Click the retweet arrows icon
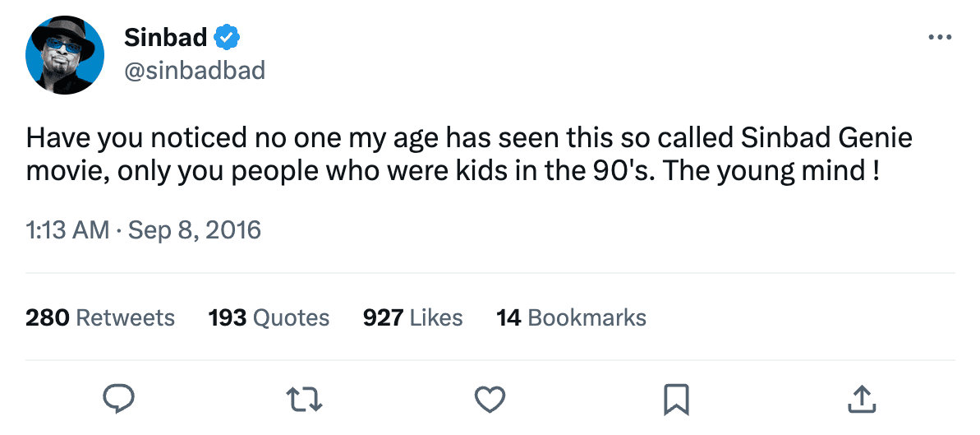This screenshot has width=980, height=435. click(304, 400)
